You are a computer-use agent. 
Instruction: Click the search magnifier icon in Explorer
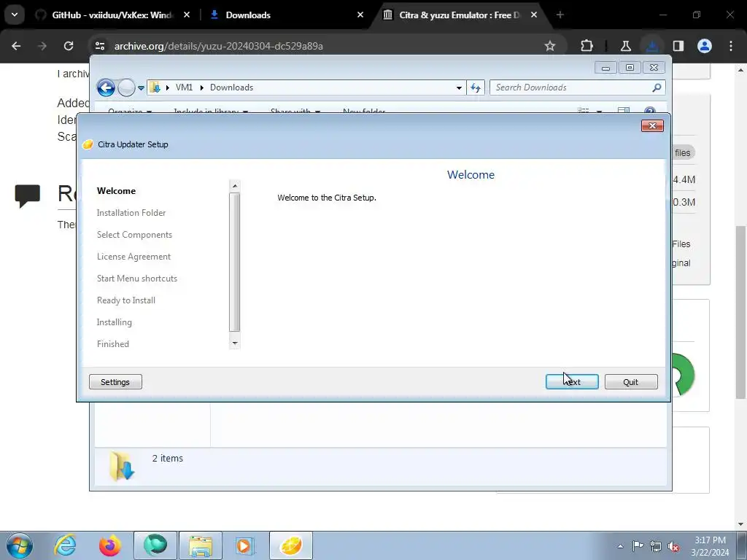click(657, 87)
